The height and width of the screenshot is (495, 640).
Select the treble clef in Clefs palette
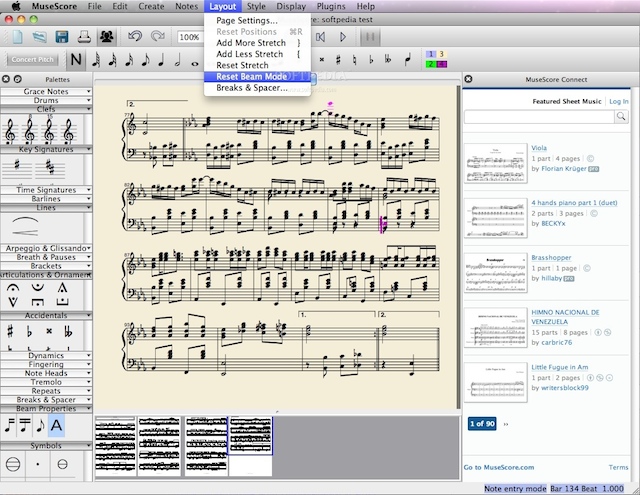(12, 130)
